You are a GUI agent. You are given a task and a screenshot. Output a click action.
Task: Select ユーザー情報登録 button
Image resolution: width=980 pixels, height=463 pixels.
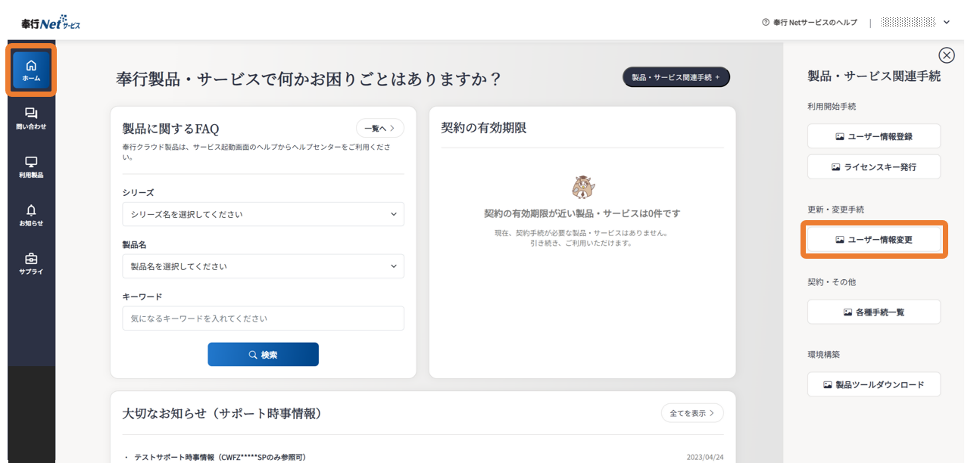[x=874, y=136]
